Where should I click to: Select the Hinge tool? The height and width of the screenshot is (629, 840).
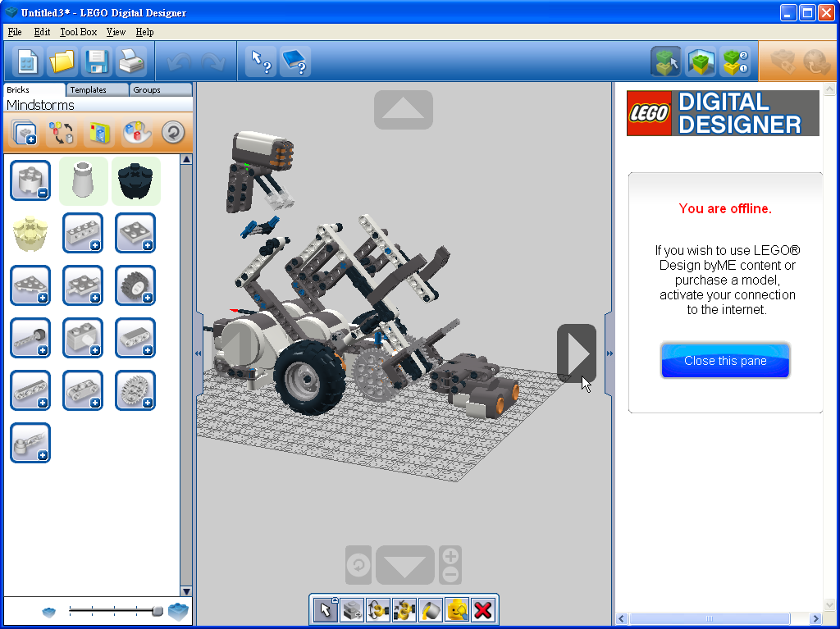tap(377, 609)
